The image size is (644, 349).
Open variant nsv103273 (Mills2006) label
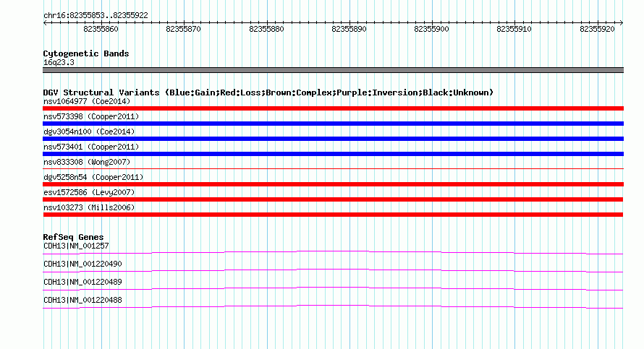click(x=89, y=207)
